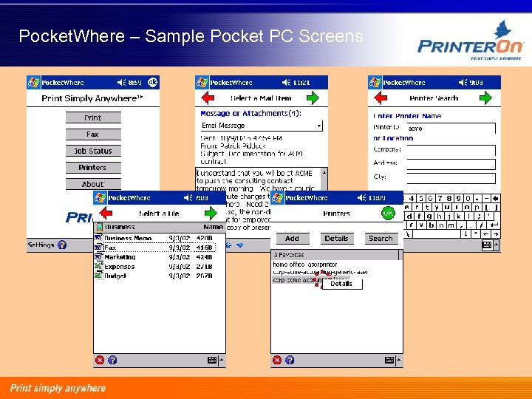Go forward with green arrow in Select a Mail Item
Screen dimensions: 532x399
point(313,98)
